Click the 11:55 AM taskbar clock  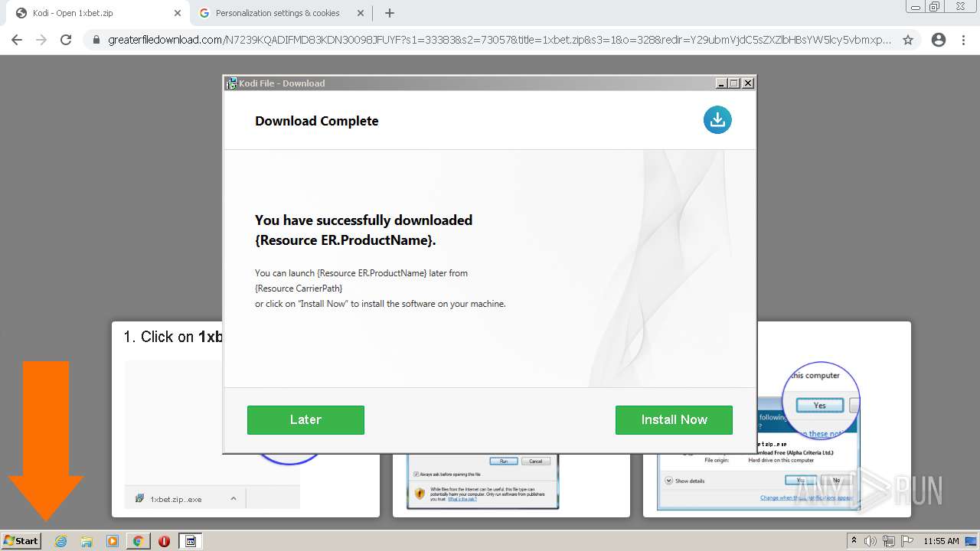(x=941, y=541)
